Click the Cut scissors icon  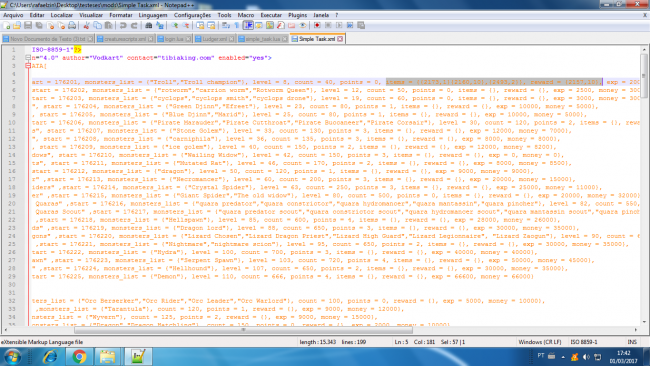pyautogui.click(x=86, y=26)
